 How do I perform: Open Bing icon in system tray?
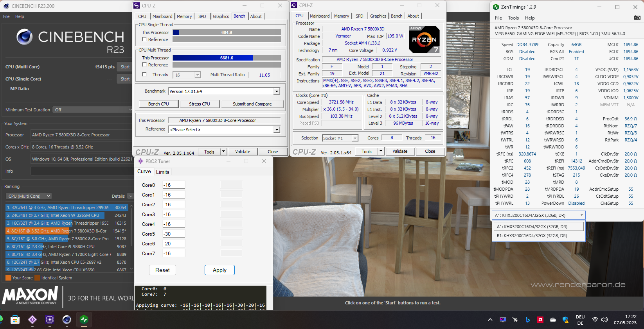point(528,320)
